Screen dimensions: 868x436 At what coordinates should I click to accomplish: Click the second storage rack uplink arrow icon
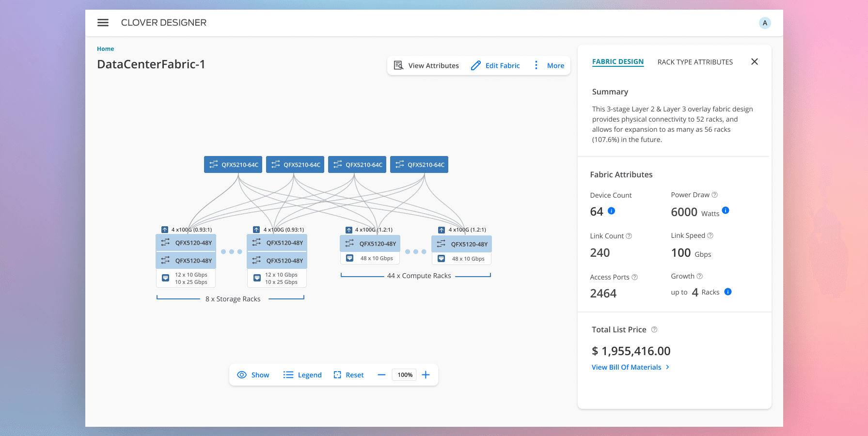pyautogui.click(x=256, y=230)
